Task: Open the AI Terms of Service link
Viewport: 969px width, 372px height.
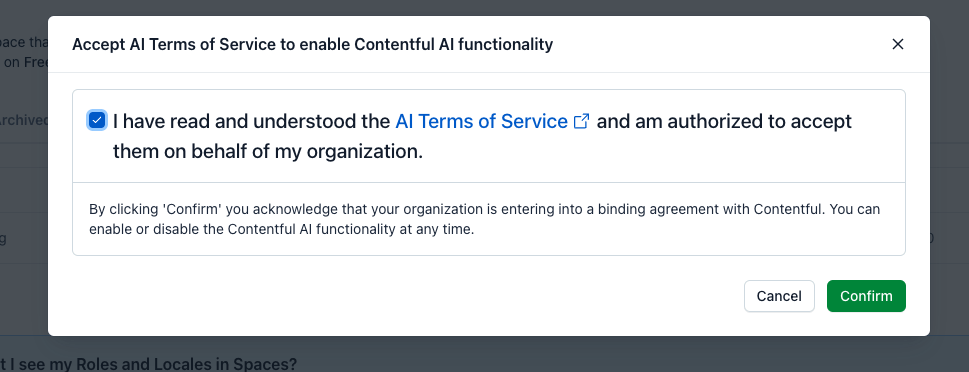Action: pos(481,121)
